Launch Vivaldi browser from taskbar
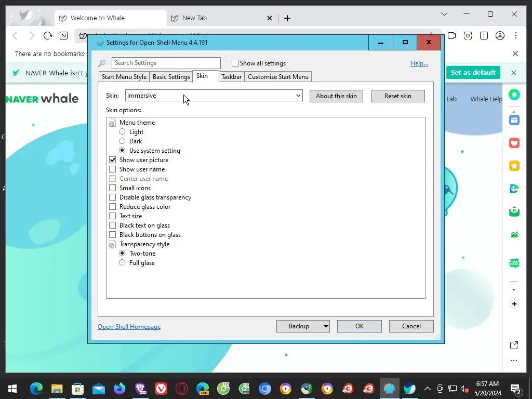Screen dimensions: 532x399 coord(161,389)
